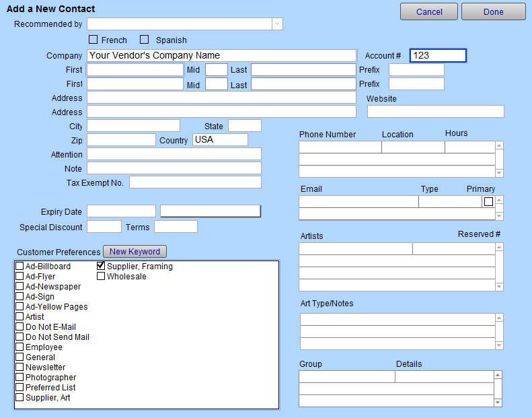Toggle the Primary email checkbox
This screenshot has height=418, width=532.
(x=488, y=201)
